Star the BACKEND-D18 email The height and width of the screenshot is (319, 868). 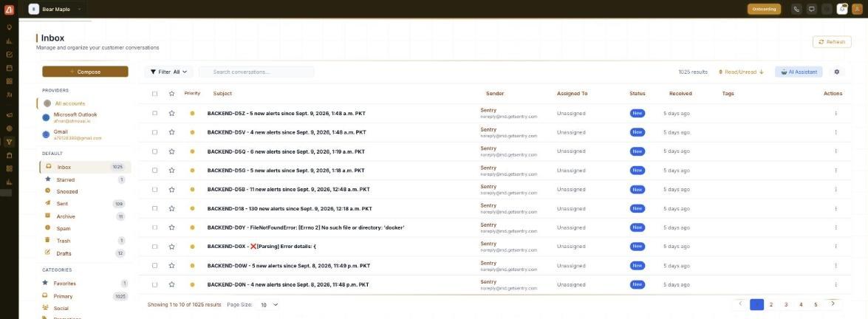click(x=171, y=208)
